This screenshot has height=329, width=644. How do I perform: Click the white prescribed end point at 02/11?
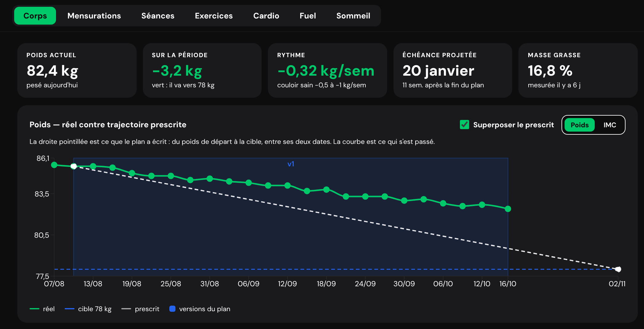coord(618,269)
